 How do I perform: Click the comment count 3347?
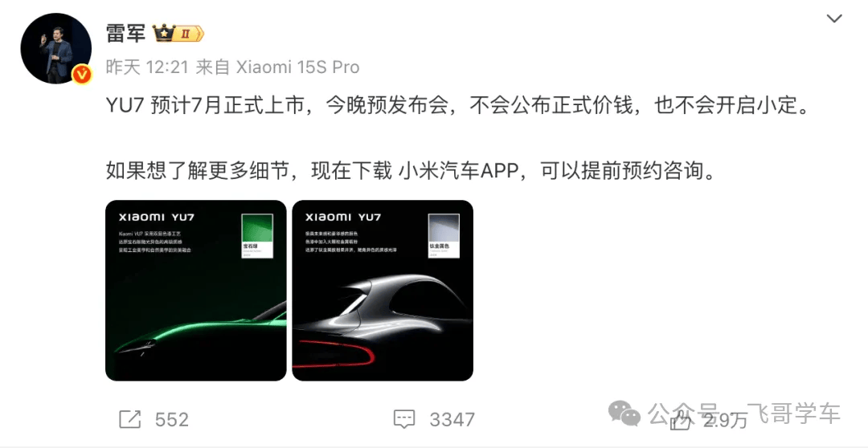[452, 420]
